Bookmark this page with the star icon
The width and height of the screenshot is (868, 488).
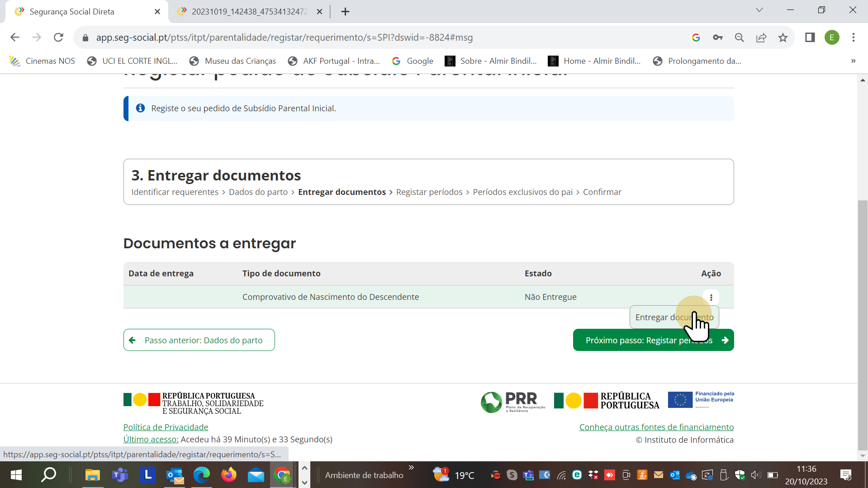tap(783, 38)
